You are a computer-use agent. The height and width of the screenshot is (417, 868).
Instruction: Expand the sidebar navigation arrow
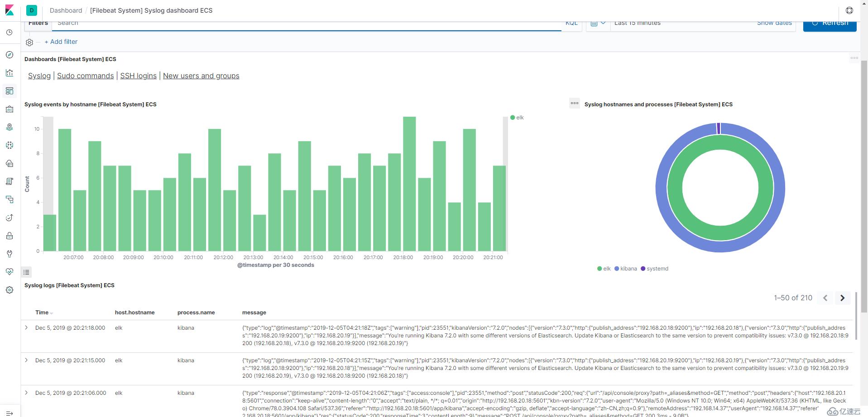pyautogui.click(x=10, y=412)
